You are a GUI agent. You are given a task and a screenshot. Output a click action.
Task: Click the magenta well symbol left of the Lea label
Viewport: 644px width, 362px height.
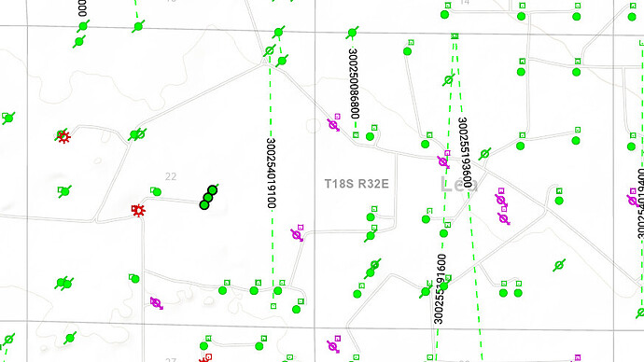coord(442,161)
